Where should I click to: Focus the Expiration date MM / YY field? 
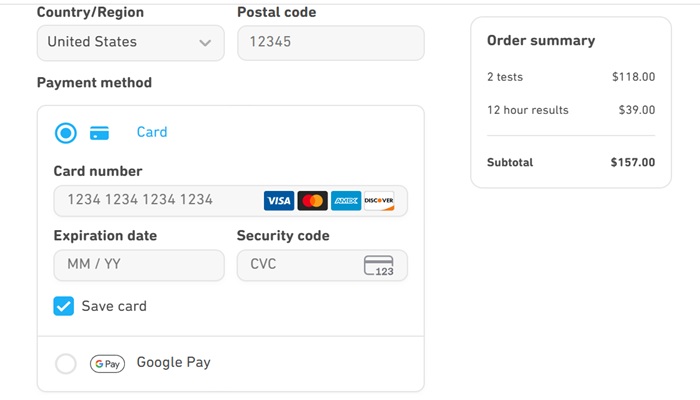(138, 265)
